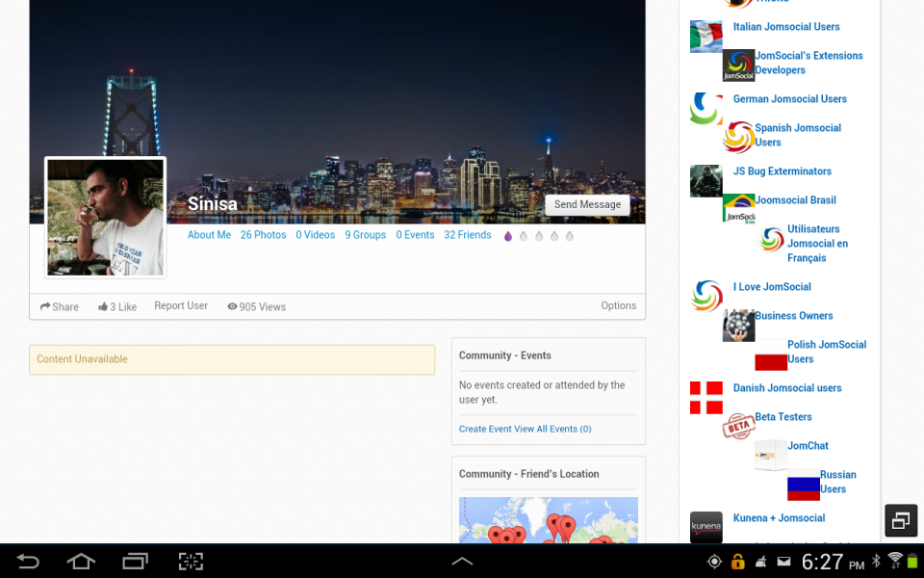This screenshot has width=924, height=578.
Task: Open the Kunena + Jomsocial avatar
Action: (x=706, y=527)
